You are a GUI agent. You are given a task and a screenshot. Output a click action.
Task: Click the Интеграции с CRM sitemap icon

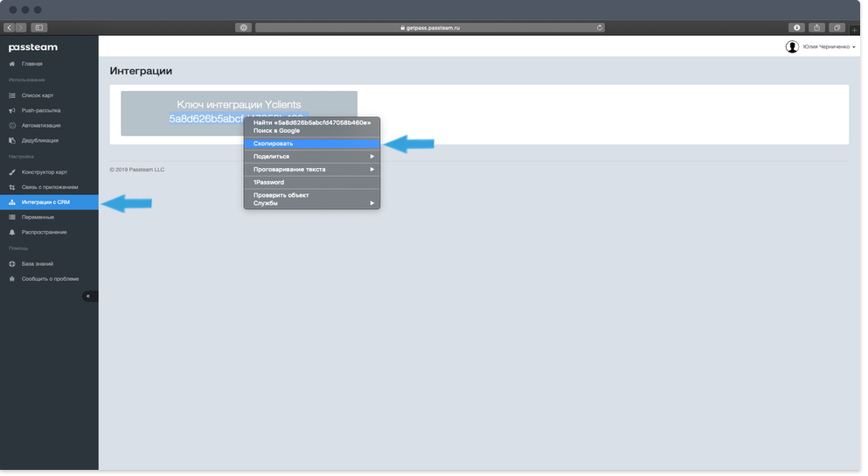[x=12, y=202]
